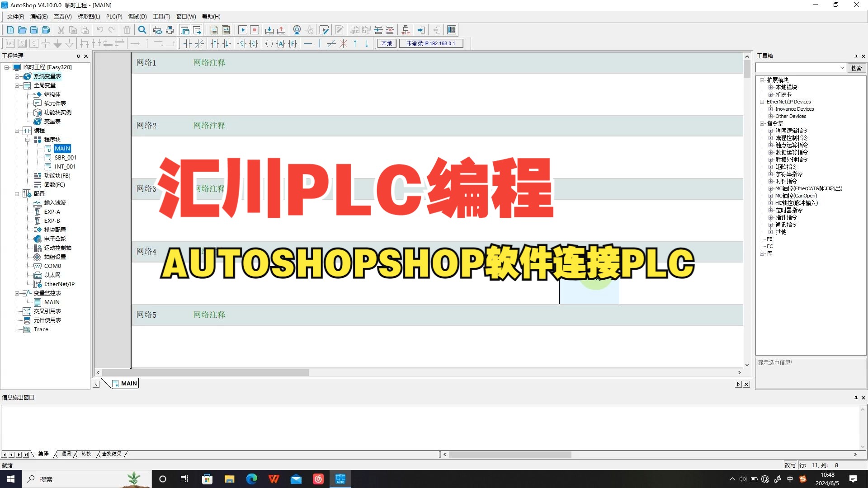Expand 定时器指令 in toolbox

[x=771, y=210]
